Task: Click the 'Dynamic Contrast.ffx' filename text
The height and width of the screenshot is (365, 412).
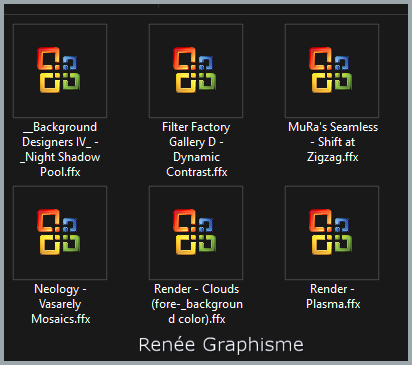Action: (197, 165)
